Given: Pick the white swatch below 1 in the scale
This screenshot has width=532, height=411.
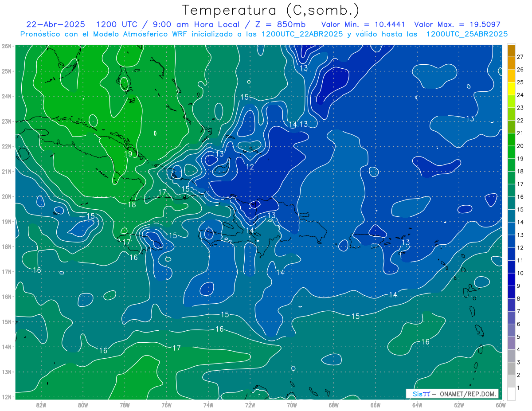Looking at the screenshot, I should tap(511, 394).
